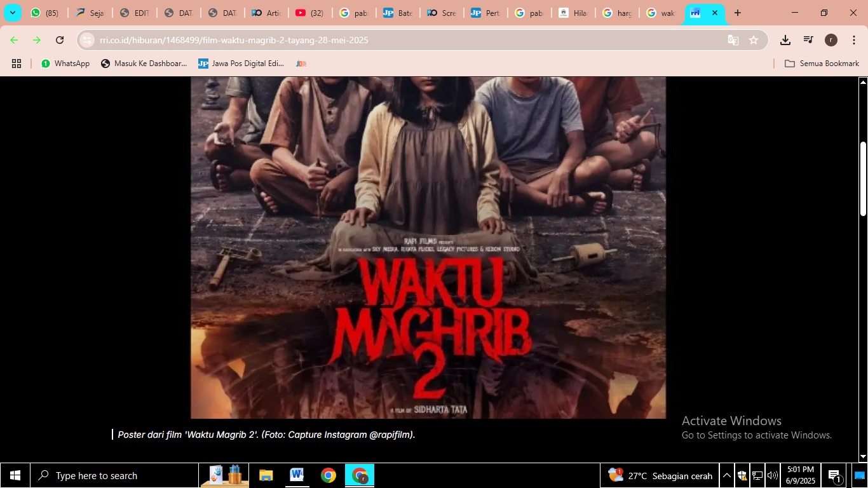Open a new browser tab
The image size is (868, 488).
coord(737,13)
